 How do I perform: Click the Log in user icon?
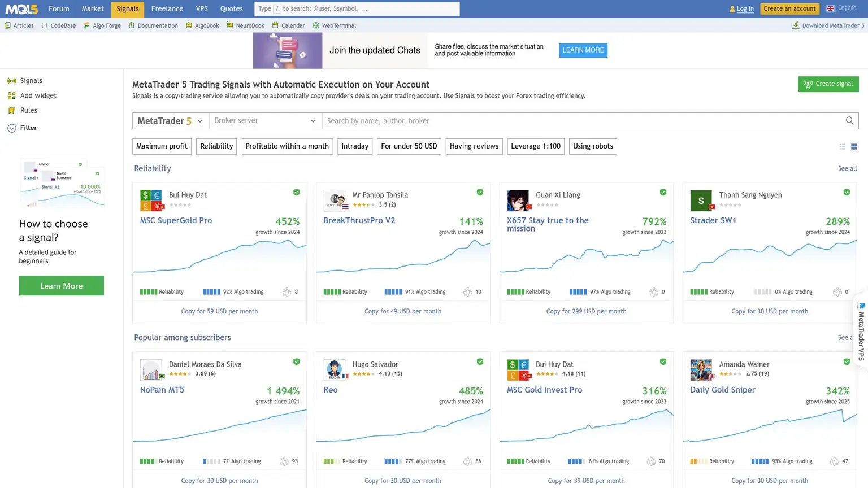pos(732,9)
